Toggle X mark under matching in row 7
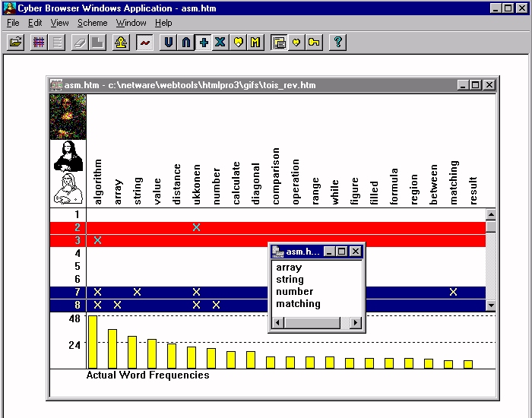The width and height of the screenshot is (532, 418). [454, 293]
